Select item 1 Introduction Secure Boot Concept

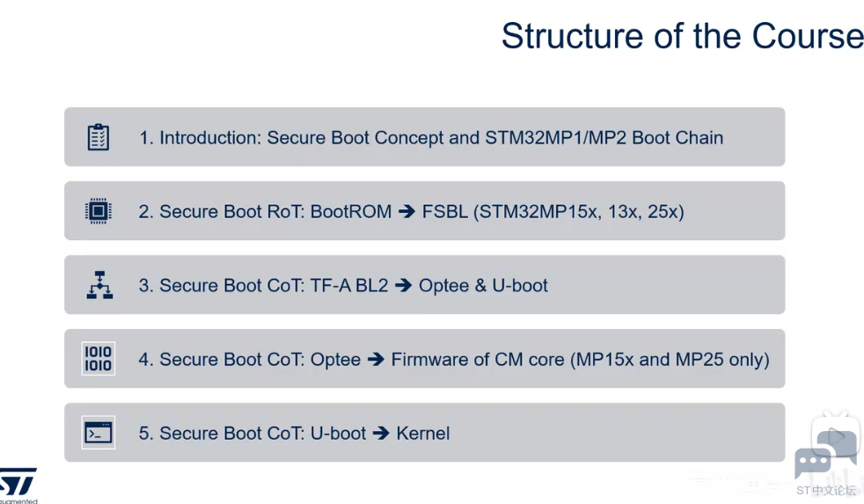click(x=424, y=137)
